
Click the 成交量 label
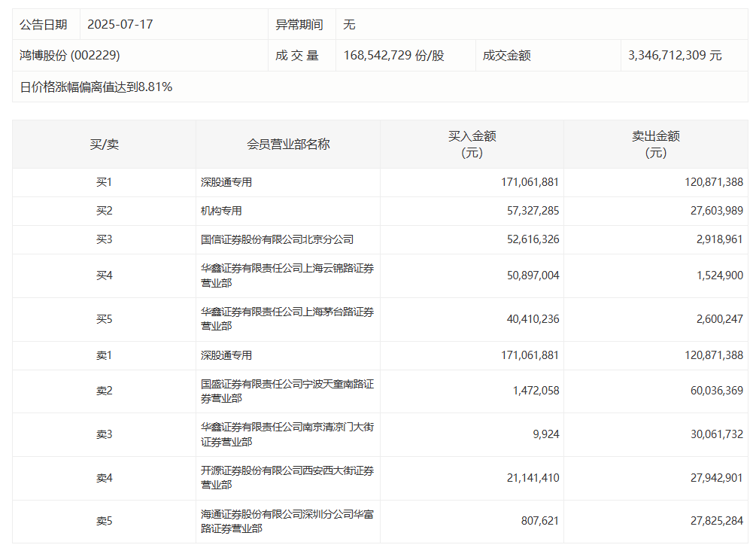pos(297,56)
